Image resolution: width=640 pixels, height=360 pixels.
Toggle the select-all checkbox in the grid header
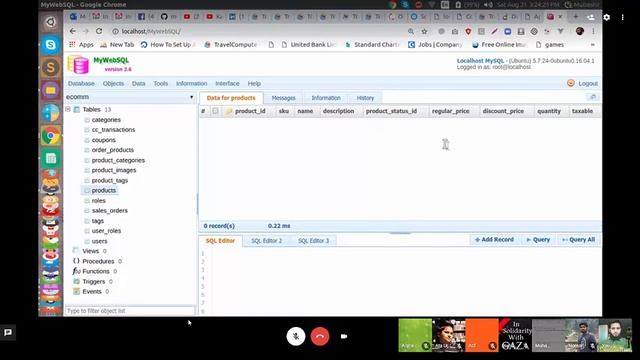(x=215, y=111)
